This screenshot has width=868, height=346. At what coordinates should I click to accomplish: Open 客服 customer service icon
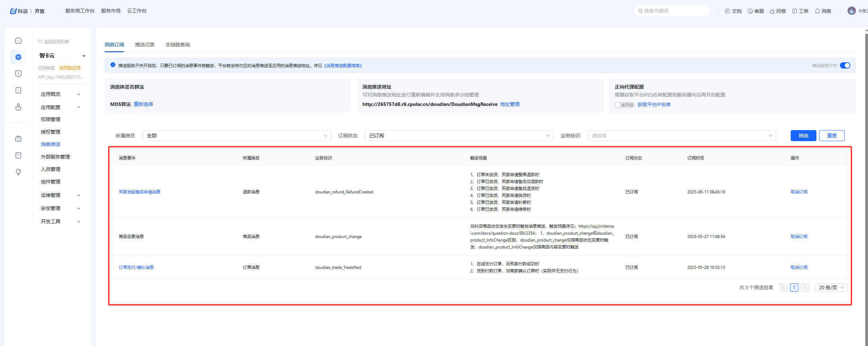tap(755, 11)
